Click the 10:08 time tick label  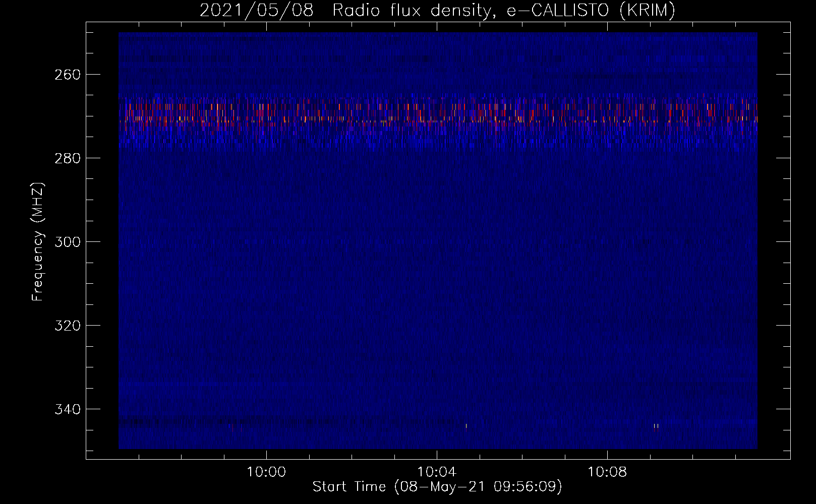[x=607, y=472]
